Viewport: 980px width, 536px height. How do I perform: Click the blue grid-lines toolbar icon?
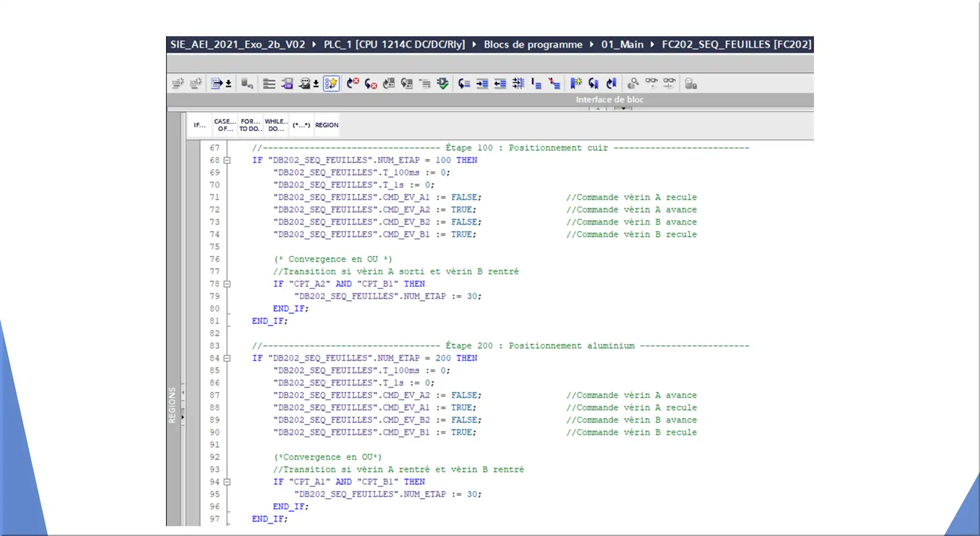518,84
